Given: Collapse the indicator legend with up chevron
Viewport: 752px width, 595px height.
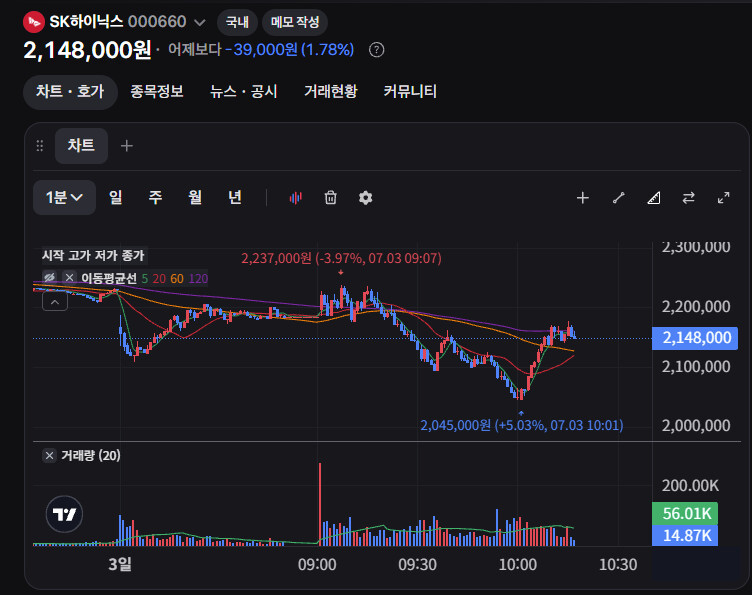Looking at the screenshot, I should click(55, 302).
